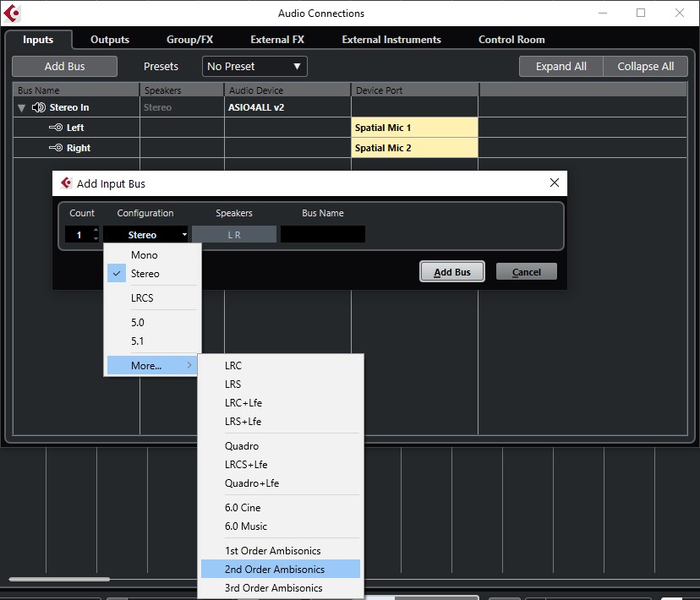This screenshot has height=600, width=700.
Task: Collapse the Stereo In bus tree
Action: (x=21, y=108)
